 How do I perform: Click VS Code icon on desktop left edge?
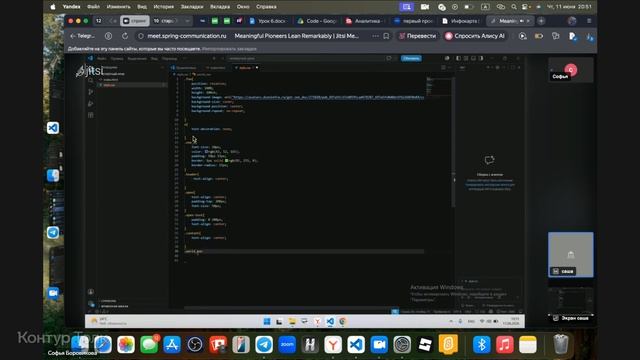coord(53,128)
